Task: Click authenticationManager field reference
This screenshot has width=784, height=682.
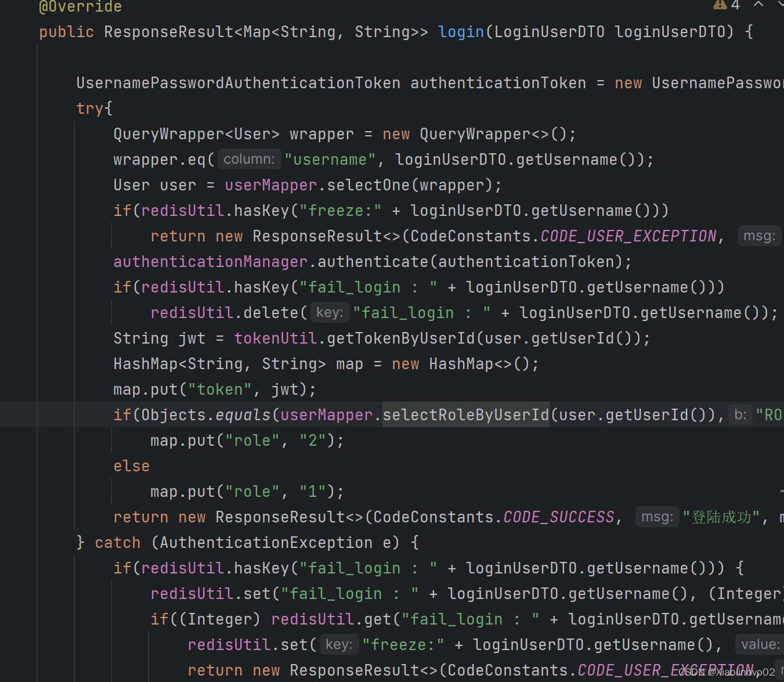Action: point(211,262)
